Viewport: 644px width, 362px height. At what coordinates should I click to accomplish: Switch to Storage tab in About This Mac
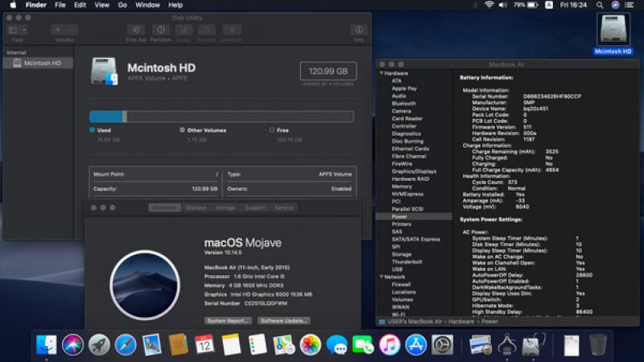tap(225, 208)
